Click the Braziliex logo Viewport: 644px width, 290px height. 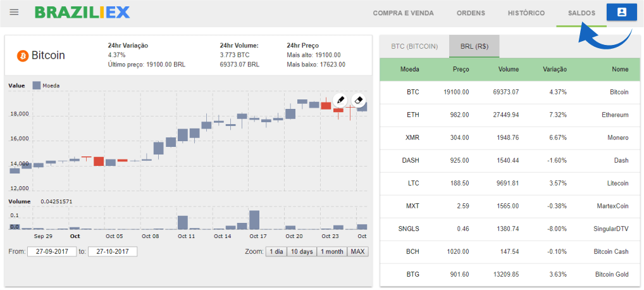click(x=82, y=13)
